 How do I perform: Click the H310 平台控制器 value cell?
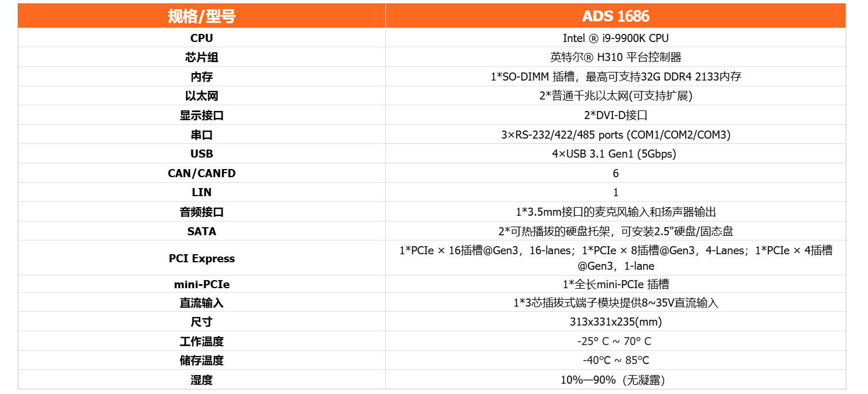pyautogui.click(x=615, y=58)
